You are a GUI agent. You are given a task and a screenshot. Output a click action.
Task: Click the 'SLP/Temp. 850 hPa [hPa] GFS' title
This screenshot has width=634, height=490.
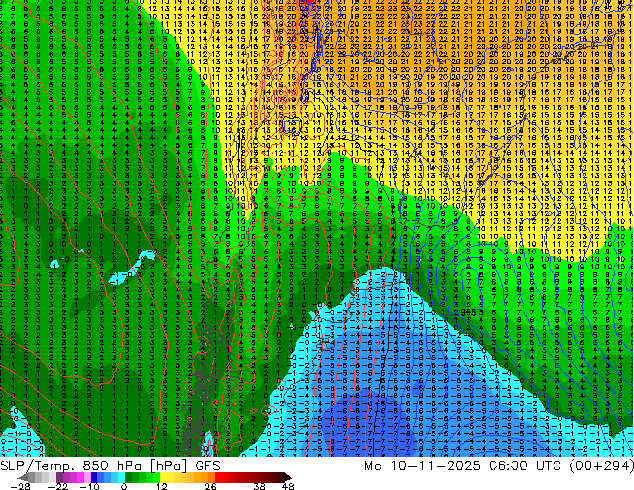(110, 466)
